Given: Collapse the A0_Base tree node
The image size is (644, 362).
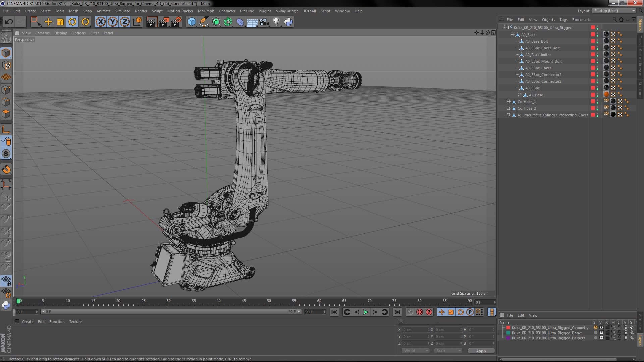Looking at the screenshot, I should tap(512, 35).
